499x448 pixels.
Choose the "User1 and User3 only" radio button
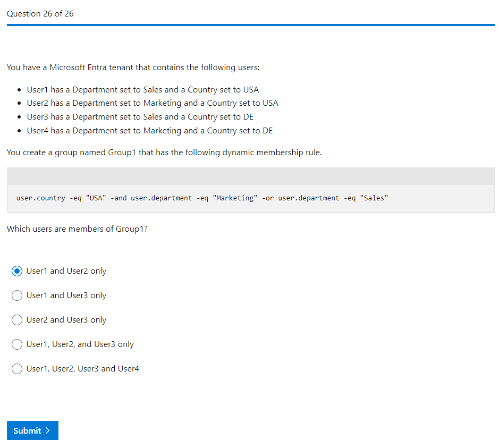coord(17,295)
